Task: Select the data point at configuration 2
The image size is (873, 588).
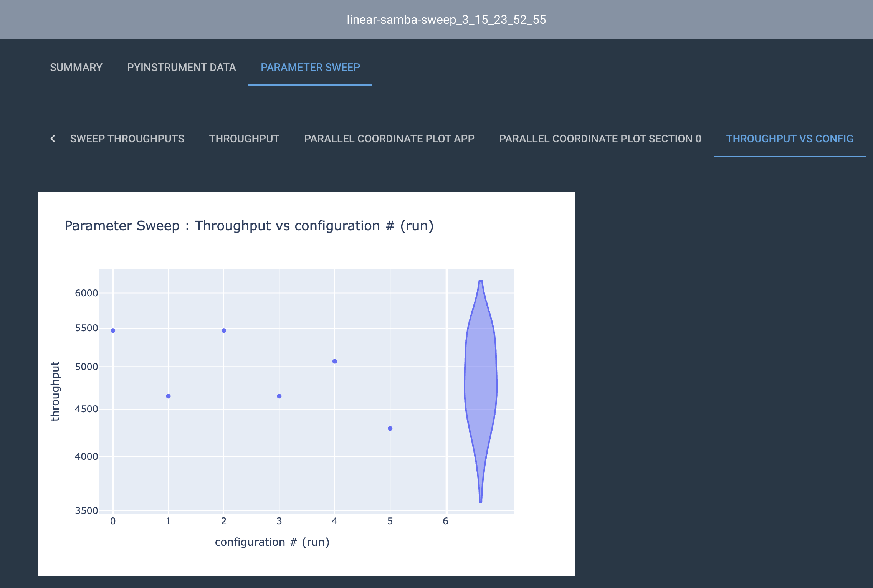Action: click(x=223, y=330)
